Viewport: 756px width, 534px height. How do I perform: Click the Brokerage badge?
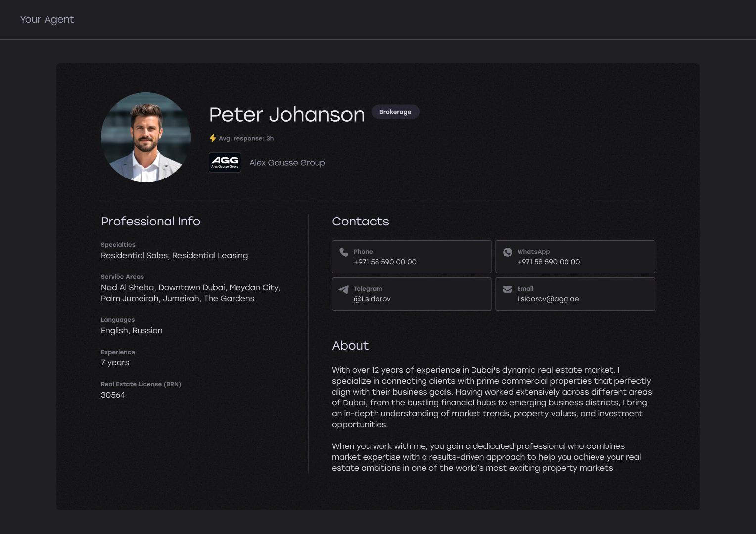[x=395, y=112]
